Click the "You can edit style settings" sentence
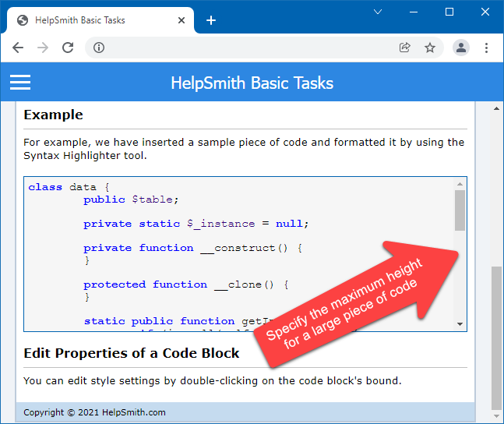The image size is (504, 424). (x=213, y=381)
